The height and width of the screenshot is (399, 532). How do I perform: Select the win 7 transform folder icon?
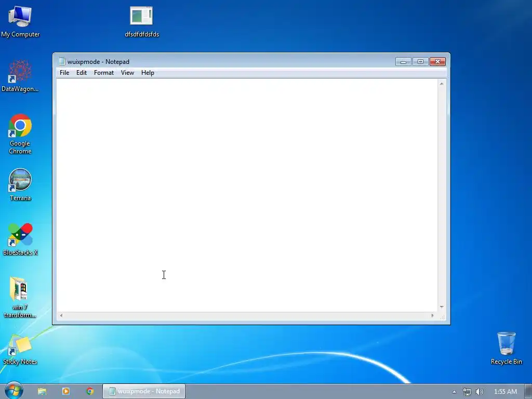[20, 298]
